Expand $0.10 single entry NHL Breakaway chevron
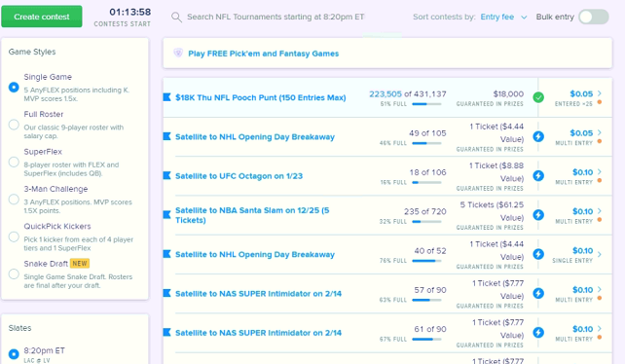 coord(600,254)
